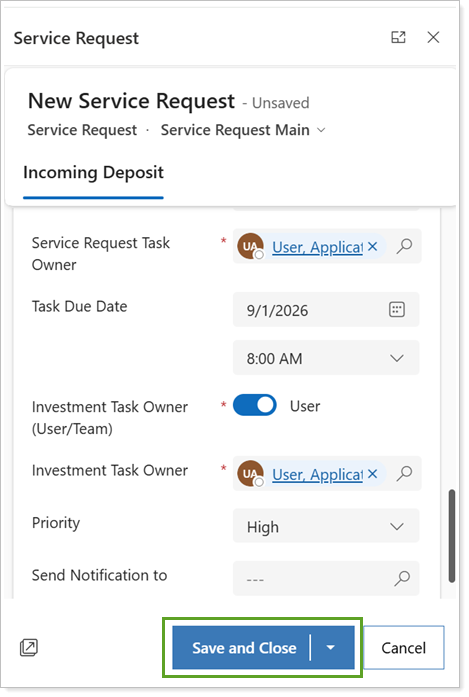Open User, Applicat link in Investment Task Owner
The height and width of the screenshot is (697, 469).
point(317,474)
